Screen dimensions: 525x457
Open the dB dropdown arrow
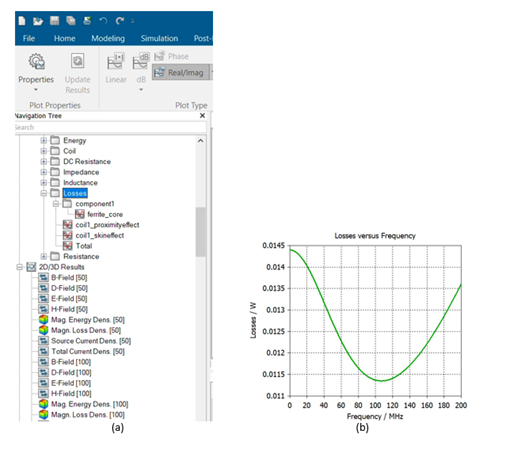pos(141,90)
